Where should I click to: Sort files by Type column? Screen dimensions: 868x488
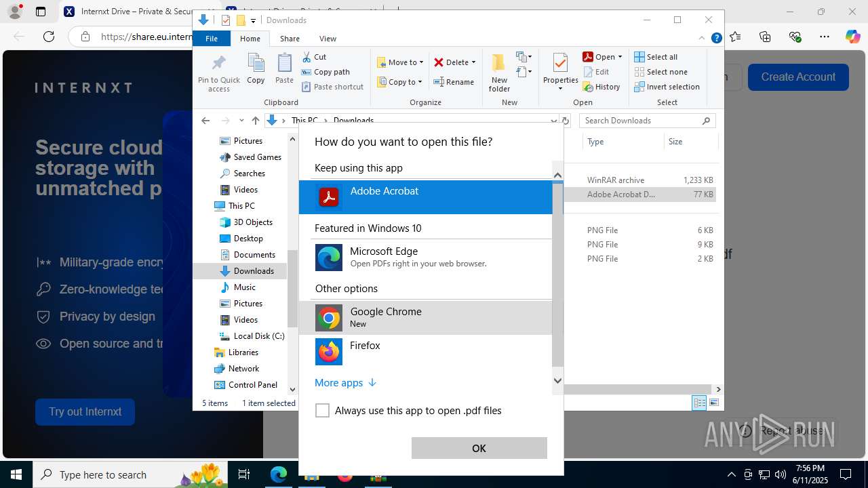pos(623,142)
